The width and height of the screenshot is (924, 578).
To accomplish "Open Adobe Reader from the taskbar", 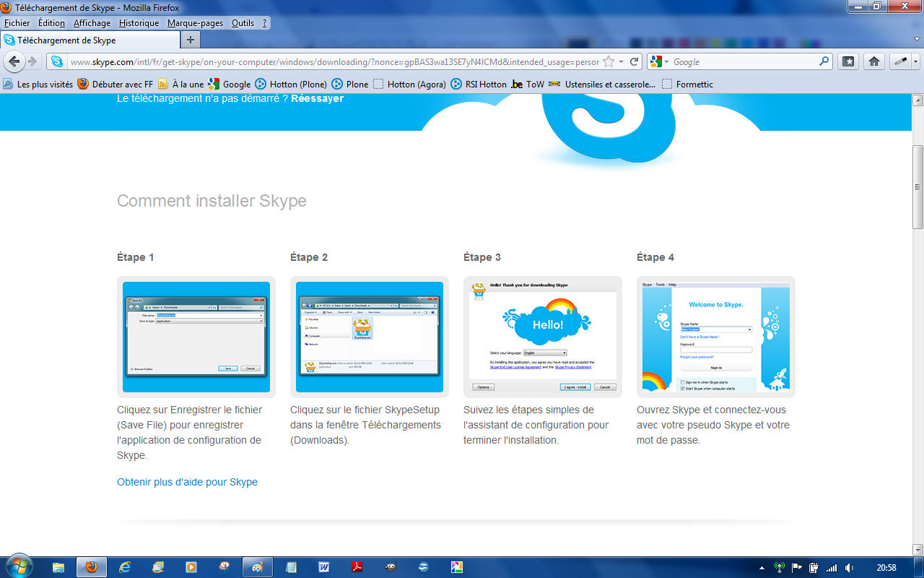I will (357, 567).
